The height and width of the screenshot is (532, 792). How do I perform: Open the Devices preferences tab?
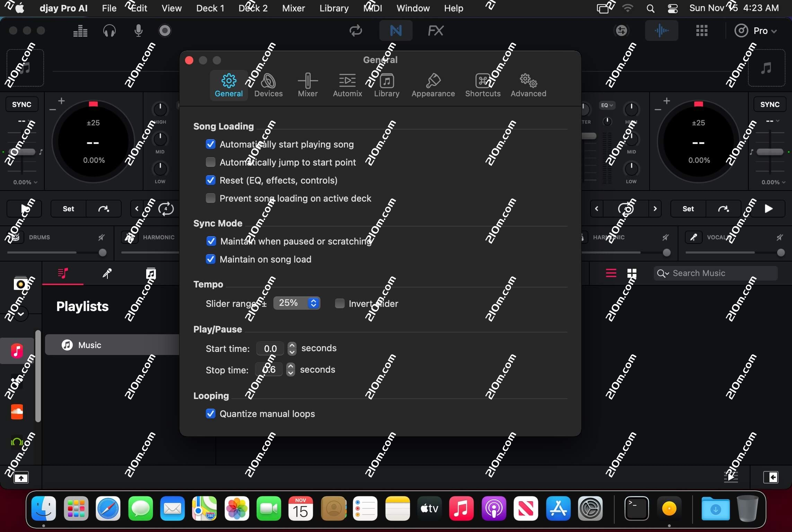click(x=268, y=85)
